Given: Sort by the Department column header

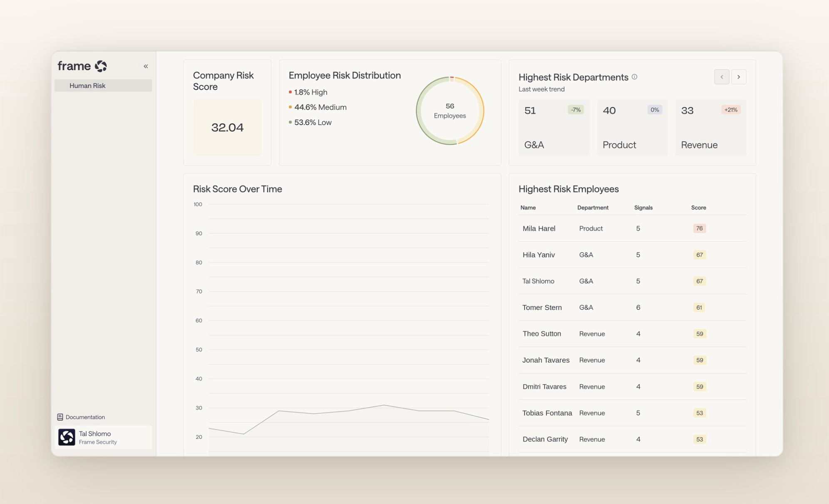Looking at the screenshot, I should pos(593,208).
